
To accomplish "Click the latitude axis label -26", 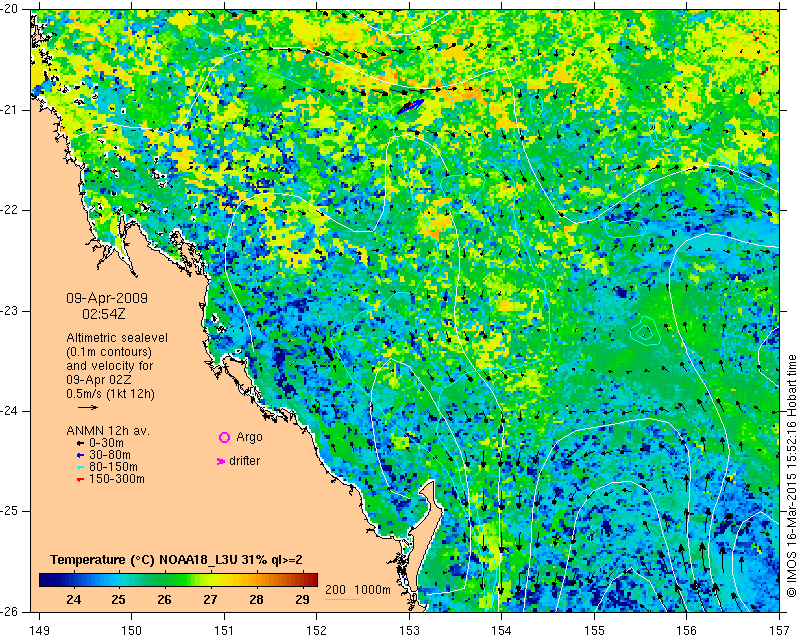I will (9, 611).
